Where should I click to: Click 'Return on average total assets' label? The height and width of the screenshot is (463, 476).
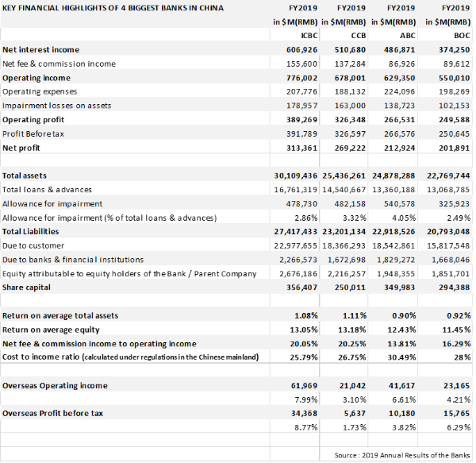[60, 316]
